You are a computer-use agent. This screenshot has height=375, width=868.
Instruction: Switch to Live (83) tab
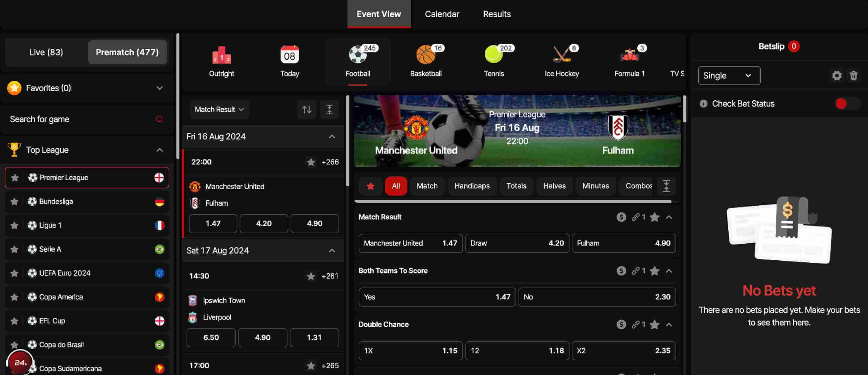tap(46, 52)
